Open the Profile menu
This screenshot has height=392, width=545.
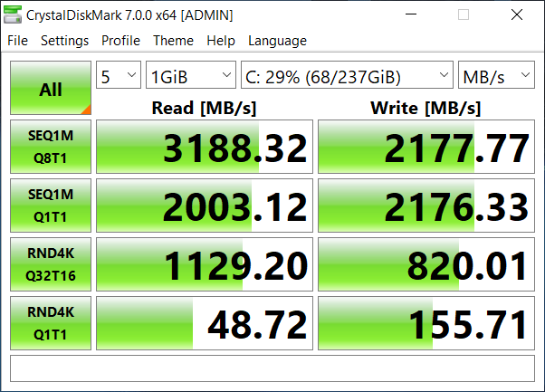coord(120,41)
